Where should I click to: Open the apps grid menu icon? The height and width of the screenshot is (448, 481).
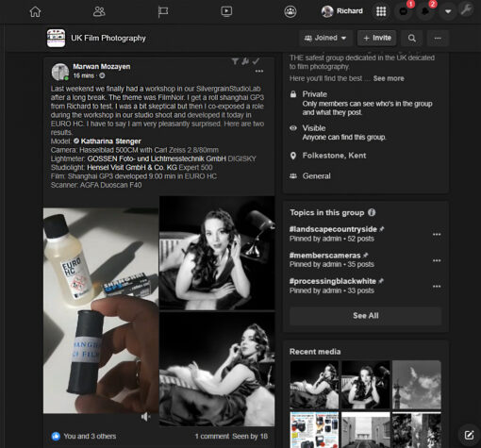coord(381,11)
